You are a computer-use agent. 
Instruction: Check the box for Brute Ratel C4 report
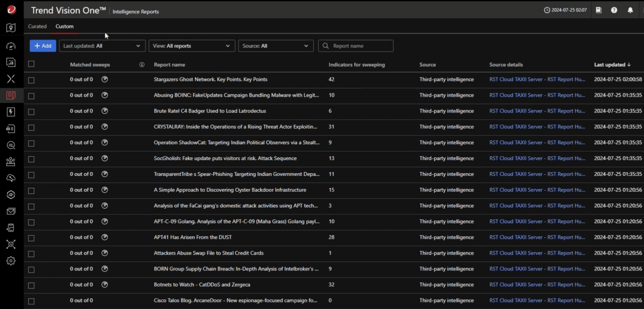pyautogui.click(x=31, y=112)
